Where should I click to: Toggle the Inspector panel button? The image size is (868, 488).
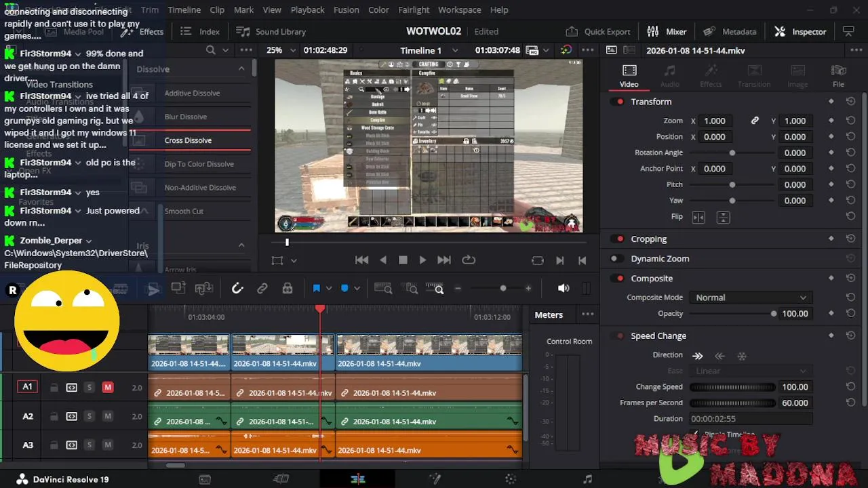coord(800,31)
